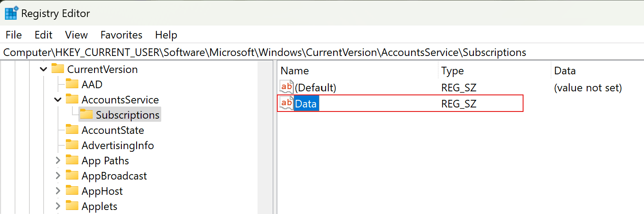The width and height of the screenshot is (644, 214).
Task: Select the Applets tree key
Action: coord(99,206)
